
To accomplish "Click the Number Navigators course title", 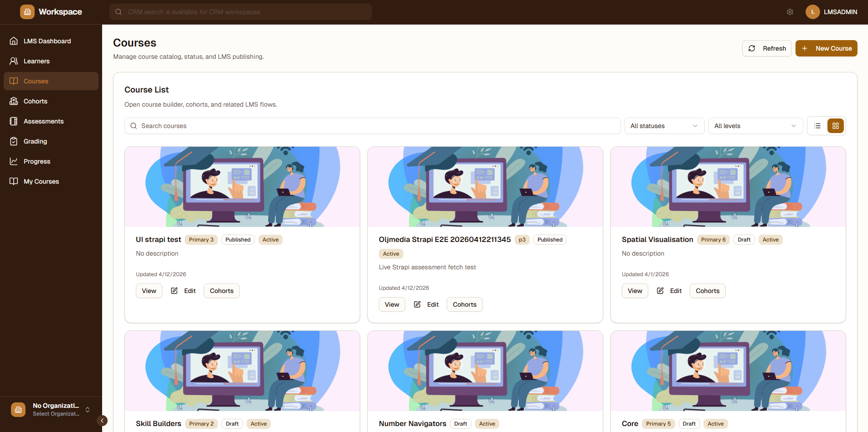I will click(413, 424).
